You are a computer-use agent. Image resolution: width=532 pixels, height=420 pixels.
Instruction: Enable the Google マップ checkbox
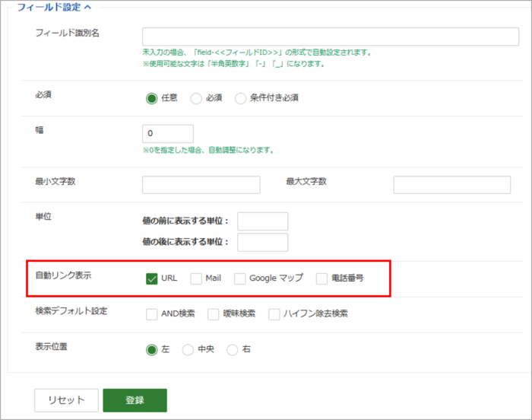point(240,278)
